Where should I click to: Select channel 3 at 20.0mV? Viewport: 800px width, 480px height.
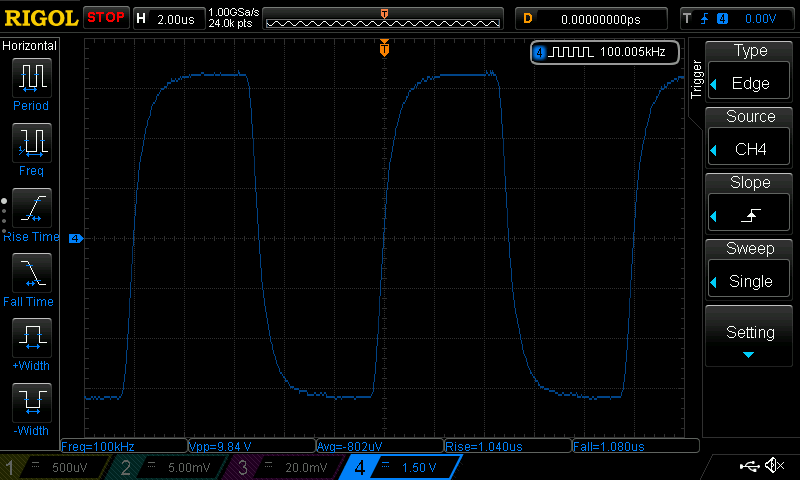(x=282, y=467)
